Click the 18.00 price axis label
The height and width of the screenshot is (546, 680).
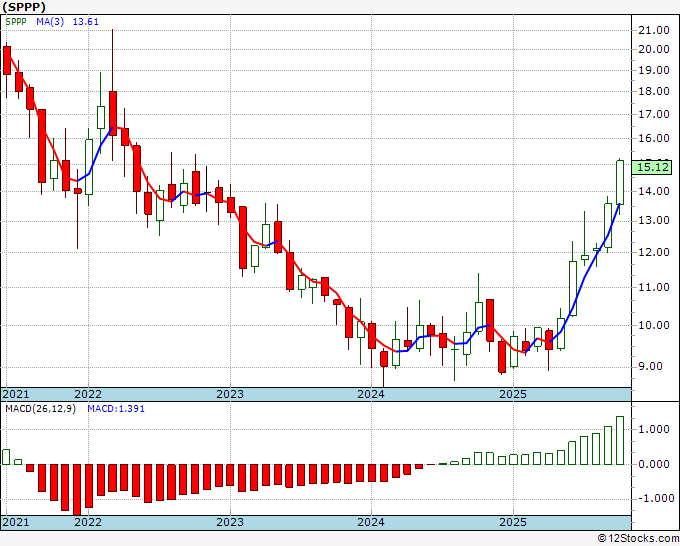point(654,92)
